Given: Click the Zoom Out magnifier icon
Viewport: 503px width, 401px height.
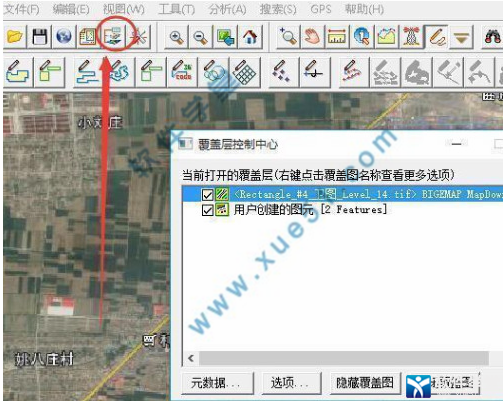Looking at the screenshot, I should (201, 37).
